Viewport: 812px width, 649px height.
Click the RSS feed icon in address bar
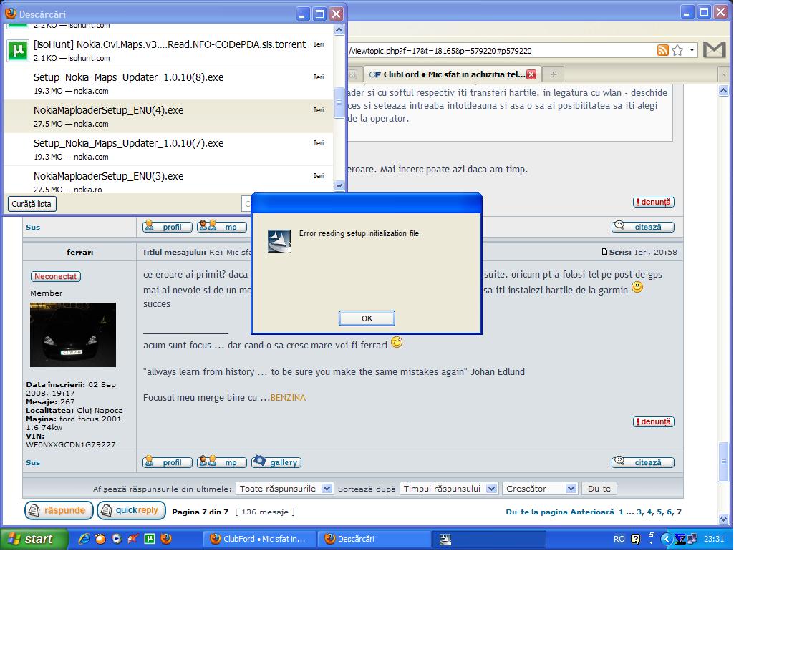tap(663, 50)
